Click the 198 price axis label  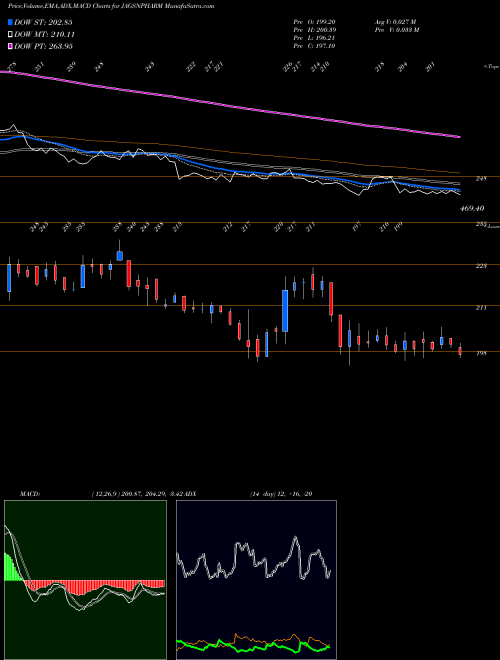coord(481,353)
